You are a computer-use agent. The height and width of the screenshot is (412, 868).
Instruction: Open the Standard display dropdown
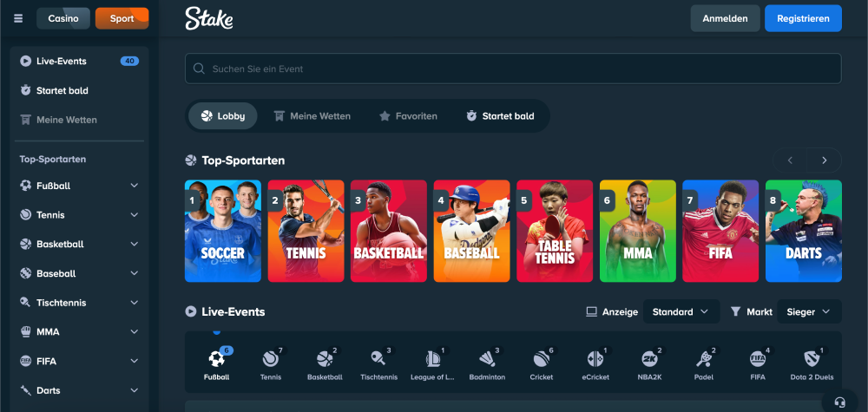coord(681,311)
